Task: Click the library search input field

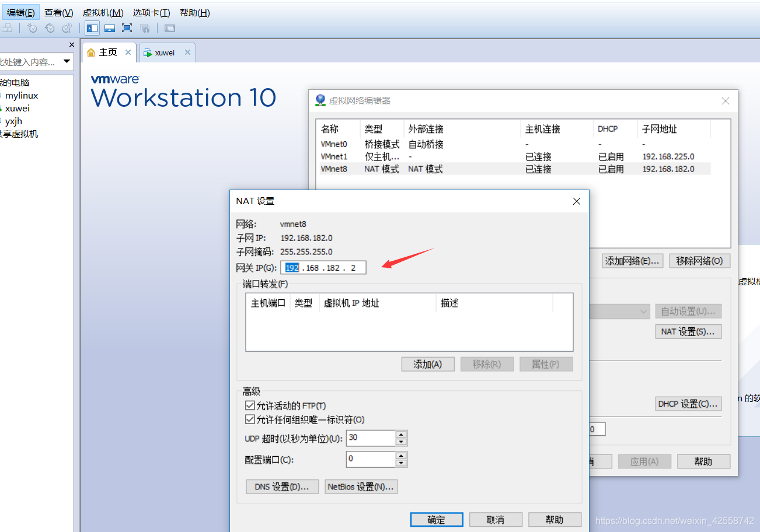Action: 29,62
